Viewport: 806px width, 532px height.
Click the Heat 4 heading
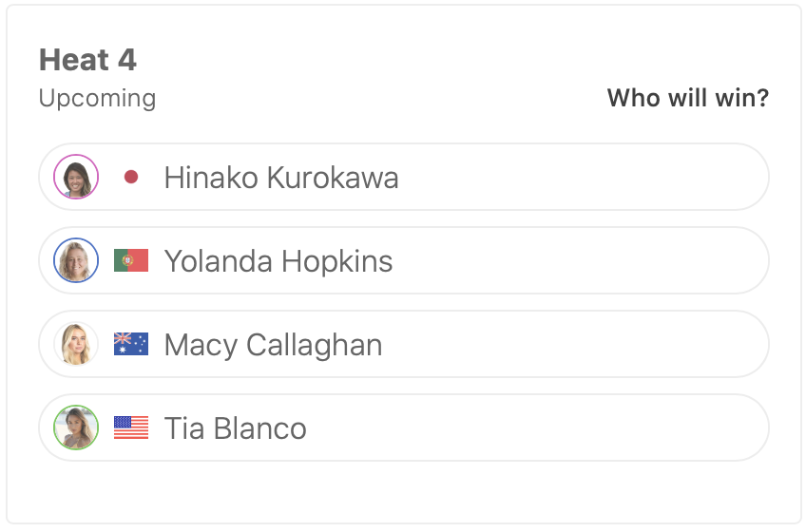pos(87,61)
